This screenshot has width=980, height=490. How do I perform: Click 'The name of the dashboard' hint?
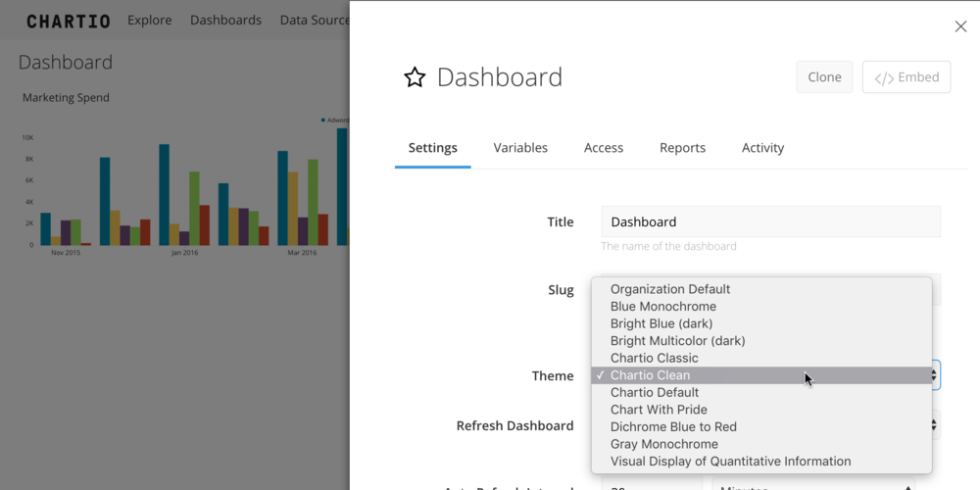pyautogui.click(x=668, y=246)
